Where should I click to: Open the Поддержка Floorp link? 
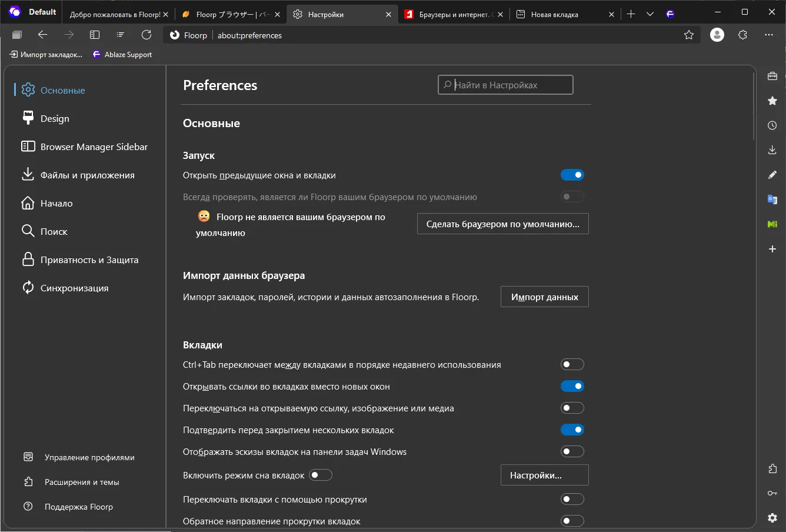point(78,507)
